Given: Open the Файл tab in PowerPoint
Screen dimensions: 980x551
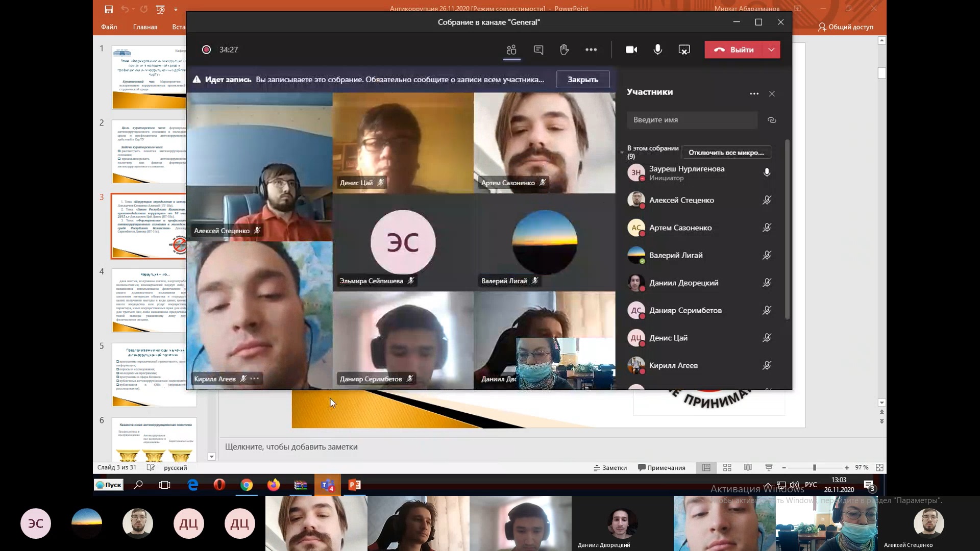Looking at the screenshot, I should click(x=109, y=27).
